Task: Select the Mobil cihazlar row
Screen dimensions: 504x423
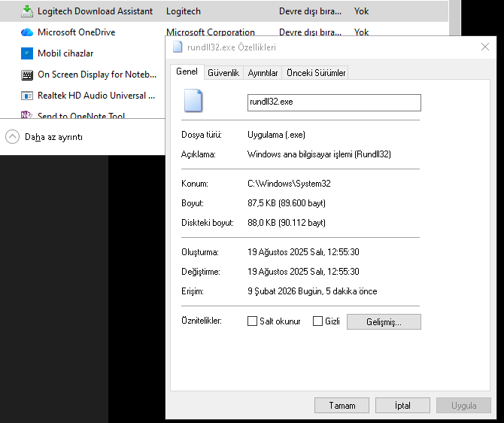Action: pos(65,53)
